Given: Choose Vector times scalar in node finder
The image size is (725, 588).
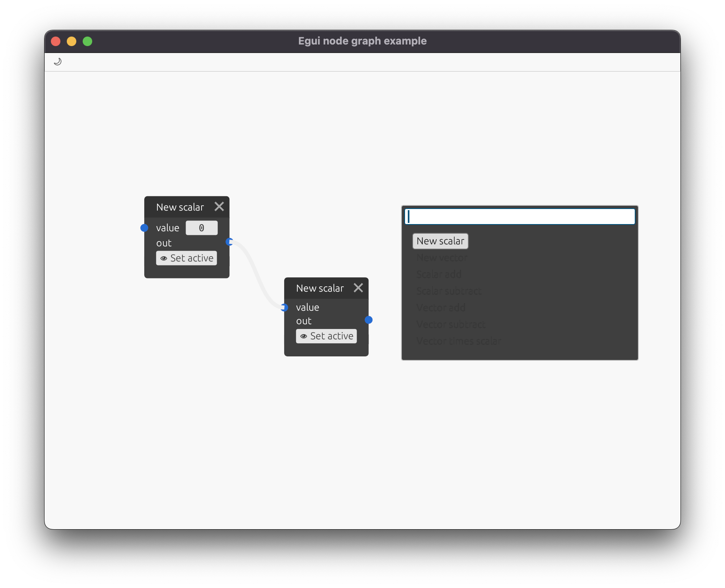Looking at the screenshot, I should click(459, 341).
